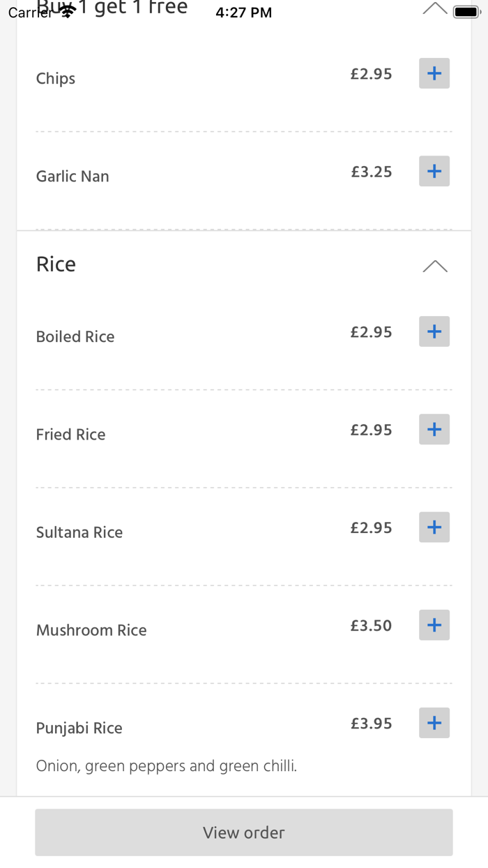This screenshot has width=488, height=868.
Task: Select the Garlic Nan item label
Action: coord(73,177)
